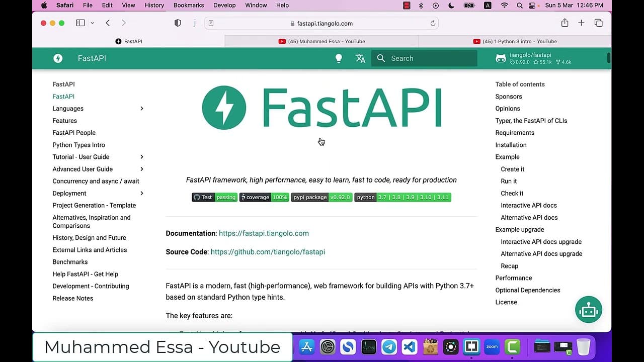
Task: Open the green chatbot robot button
Action: (589, 309)
